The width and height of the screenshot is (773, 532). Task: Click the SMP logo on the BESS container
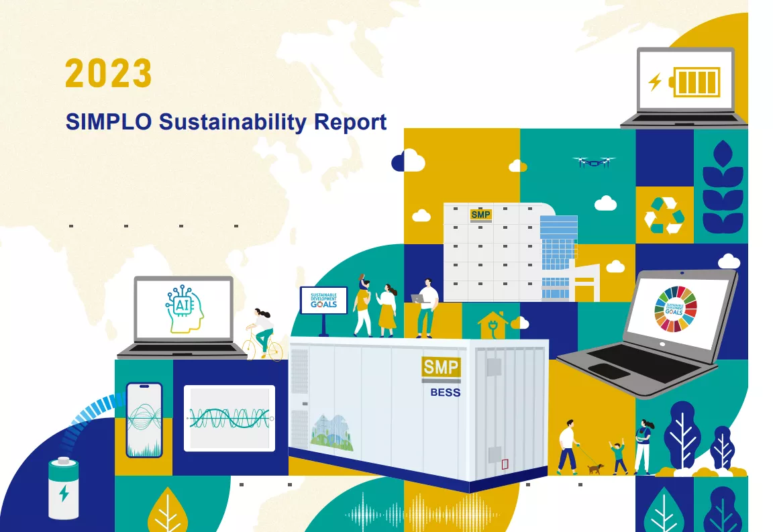tap(441, 367)
